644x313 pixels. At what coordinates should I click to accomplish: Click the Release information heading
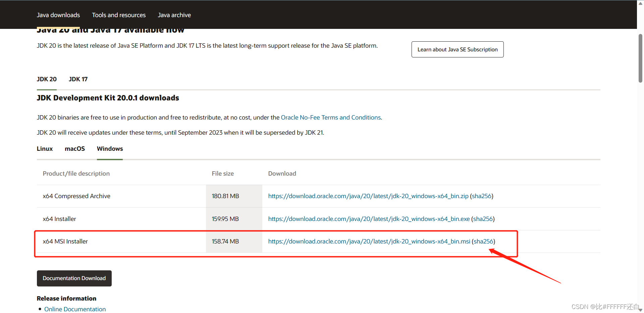pyautogui.click(x=66, y=299)
